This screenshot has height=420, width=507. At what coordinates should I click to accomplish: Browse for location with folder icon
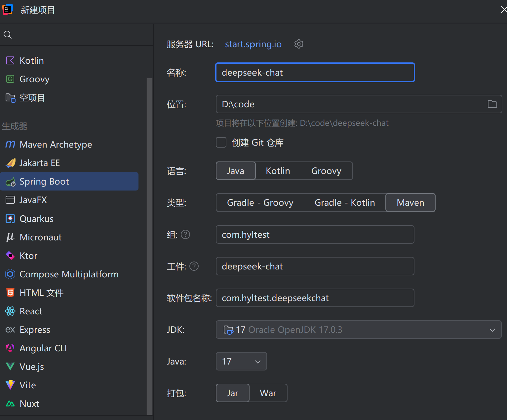pyautogui.click(x=492, y=104)
